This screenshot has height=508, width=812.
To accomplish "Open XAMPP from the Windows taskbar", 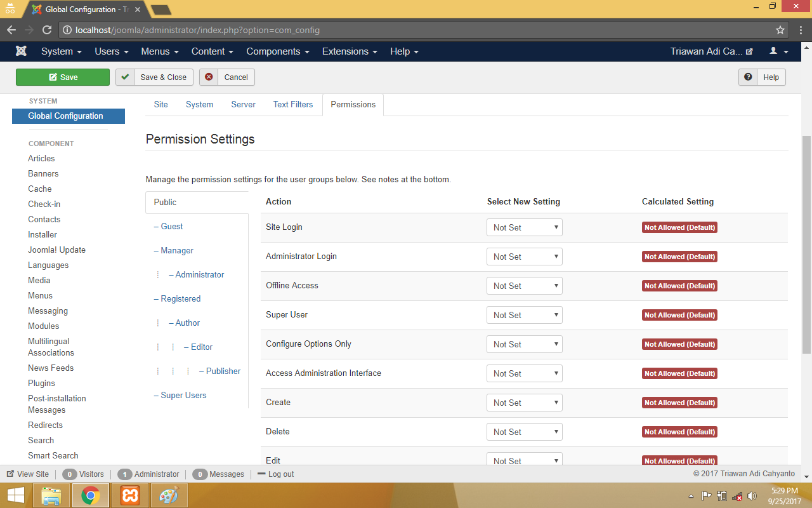I will [130, 495].
